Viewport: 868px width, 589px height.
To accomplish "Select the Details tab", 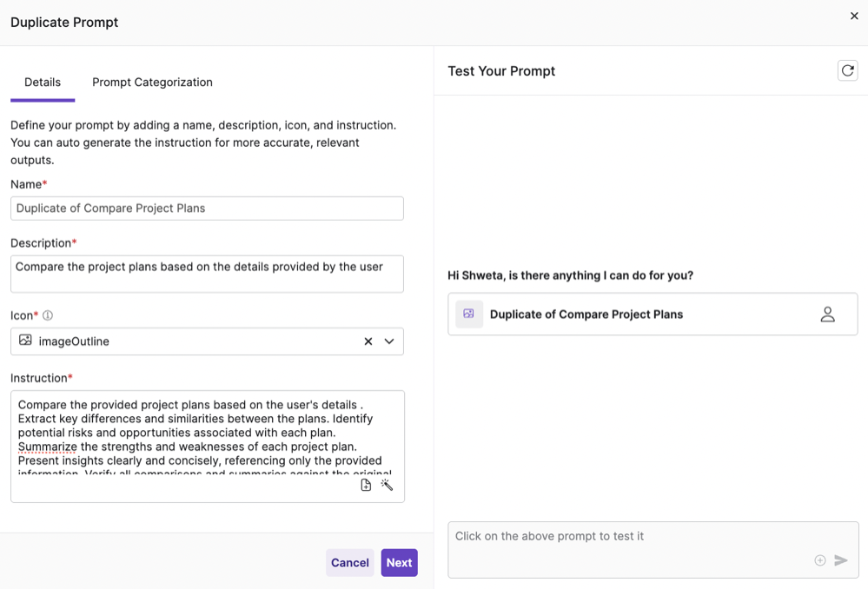I will [x=42, y=82].
